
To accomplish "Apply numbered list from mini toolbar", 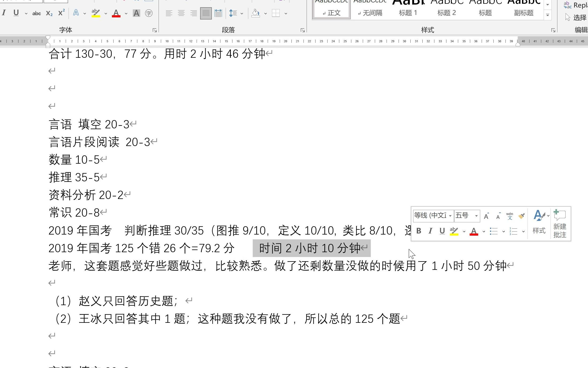I will [513, 231].
